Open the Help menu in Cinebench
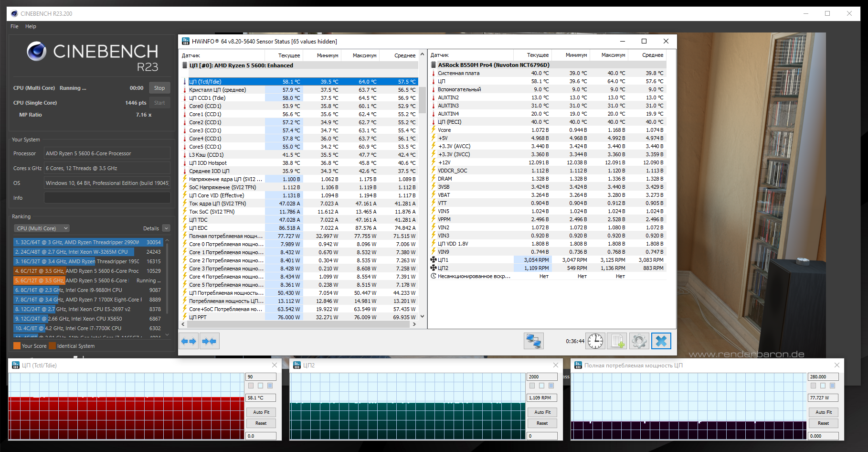This screenshot has width=868, height=452. (31, 26)
